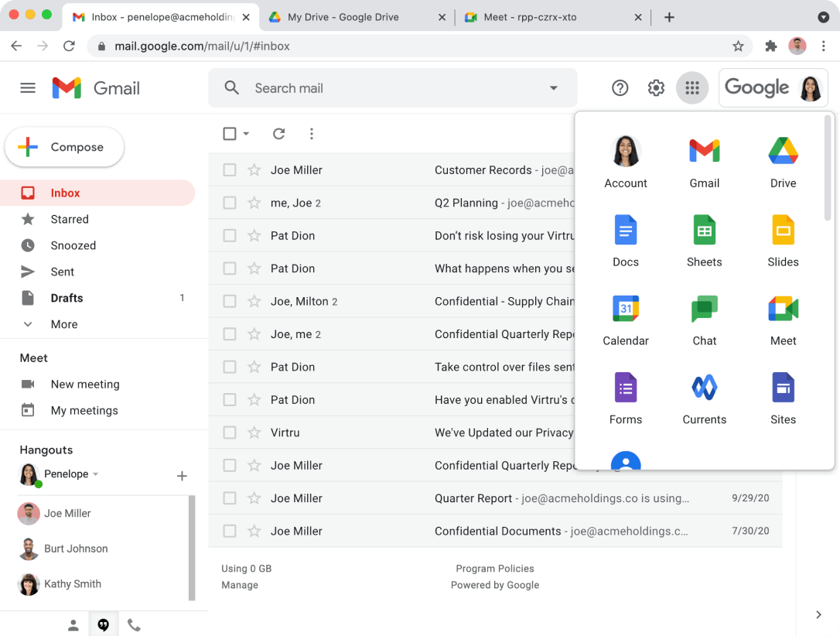Click the Compose button
This screenshot has width=840, height=636.
[x=64, y=147]
